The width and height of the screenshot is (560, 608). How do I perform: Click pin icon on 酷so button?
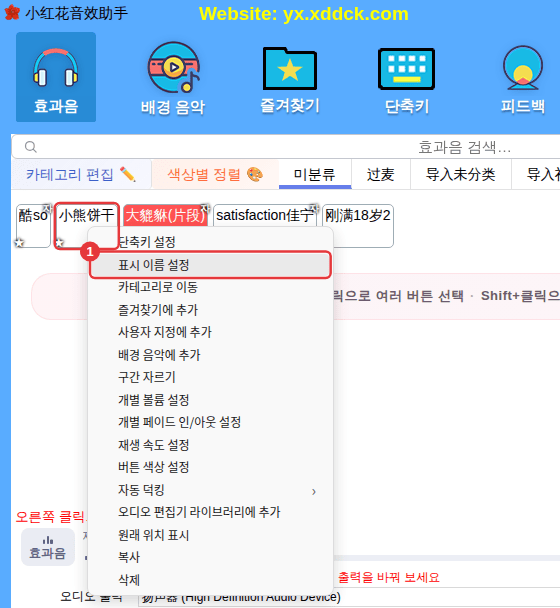[x=47, y=208]
